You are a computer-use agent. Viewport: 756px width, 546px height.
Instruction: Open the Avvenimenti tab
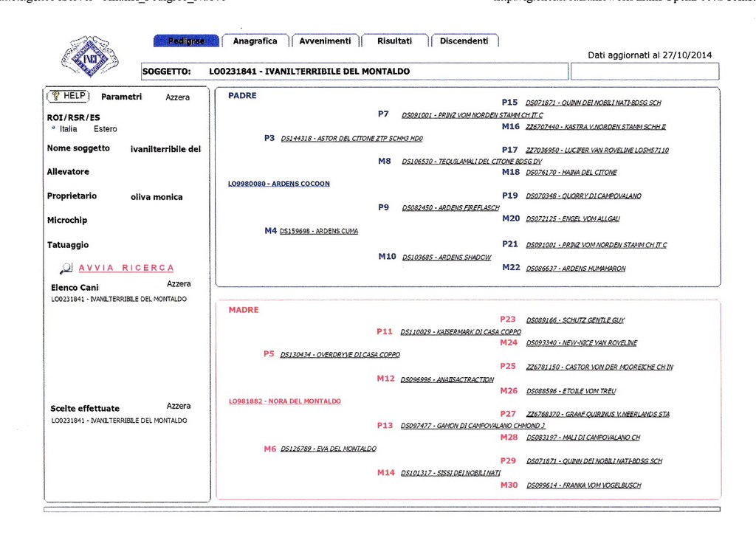tap(325, 41)
